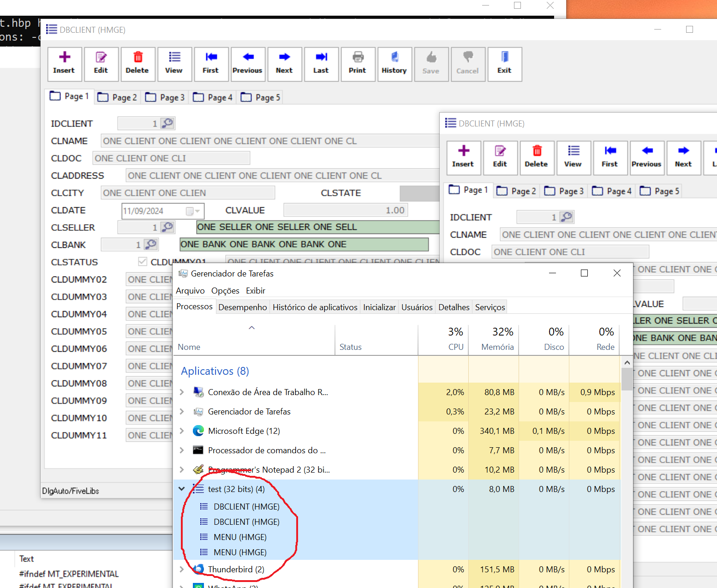Click Exit in the DBCLIENT toolbar
Image resolution: width=717 pixels, height=588 pixels.
504,64
